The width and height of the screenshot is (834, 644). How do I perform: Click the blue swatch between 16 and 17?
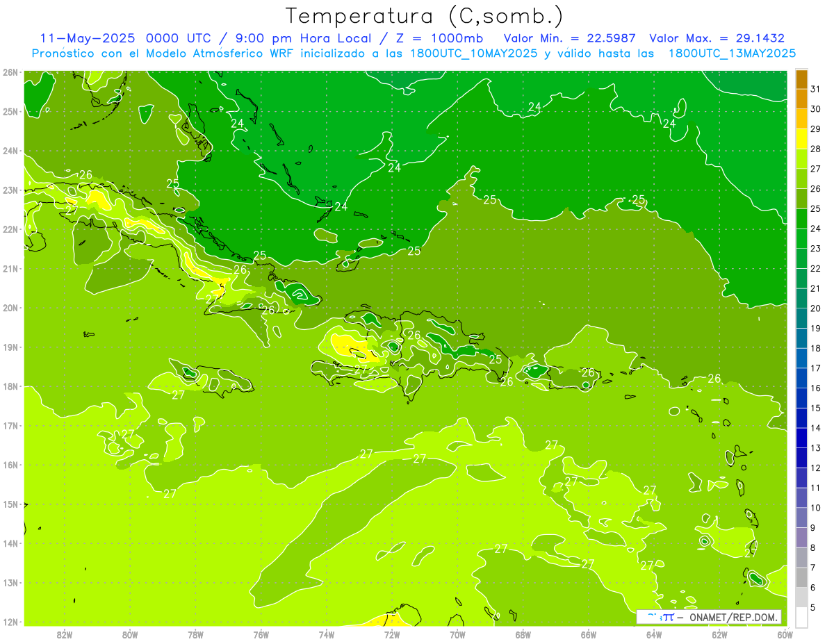801,377
